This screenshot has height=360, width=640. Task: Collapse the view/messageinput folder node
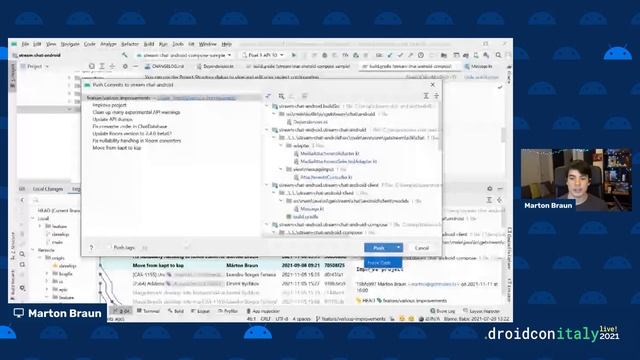(281, 169)
